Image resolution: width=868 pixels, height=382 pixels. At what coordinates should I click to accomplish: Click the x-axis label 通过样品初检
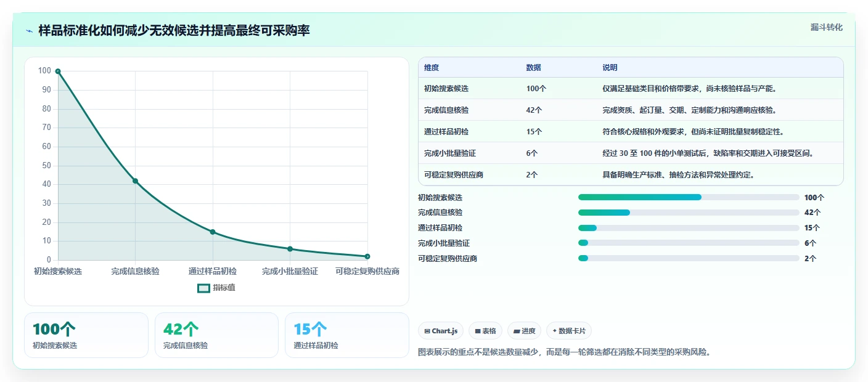(213, 271)
